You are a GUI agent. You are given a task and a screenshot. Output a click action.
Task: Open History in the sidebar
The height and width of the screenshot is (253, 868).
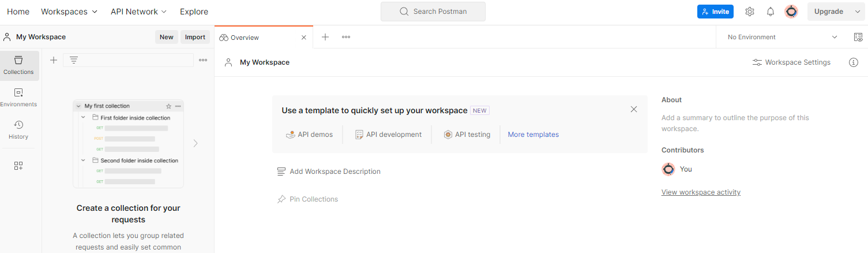point(18,129)
